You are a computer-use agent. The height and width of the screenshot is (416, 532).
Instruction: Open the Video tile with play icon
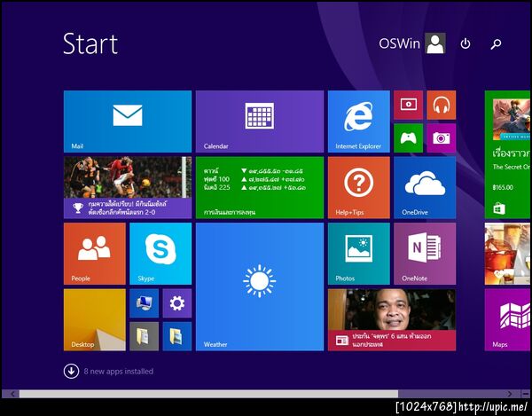click(x=408, y=105)
